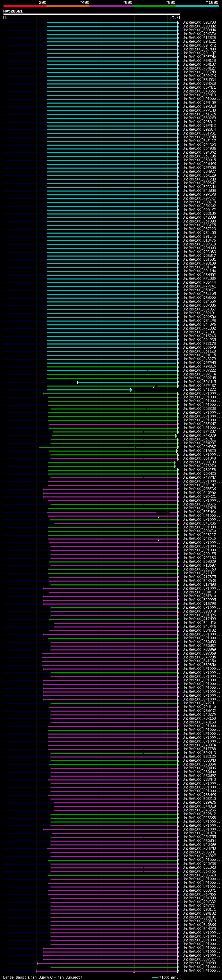
Task: Select the UniRef100_Q16798 label
Action: coord(199,604)
